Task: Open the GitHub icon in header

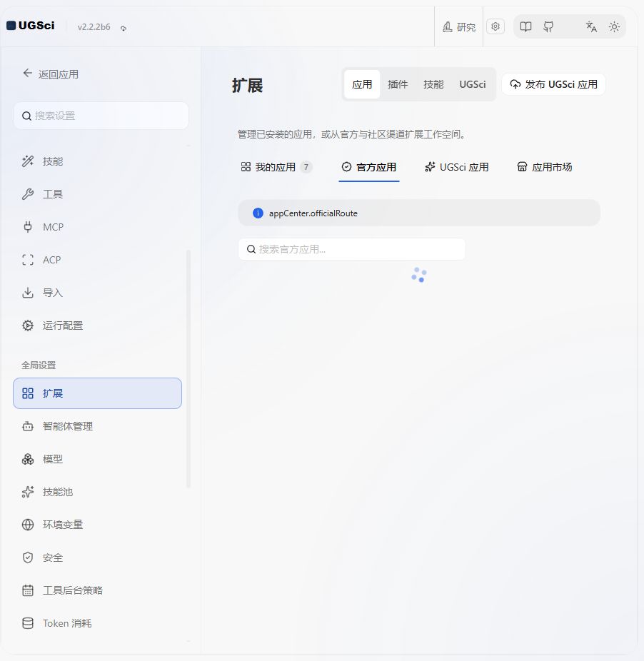Action: [548, 26]
